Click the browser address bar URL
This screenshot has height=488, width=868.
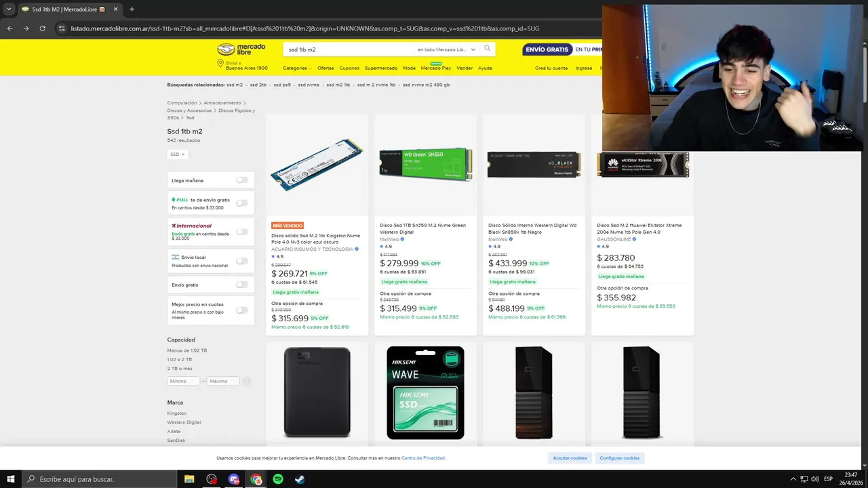click(305, 28)
